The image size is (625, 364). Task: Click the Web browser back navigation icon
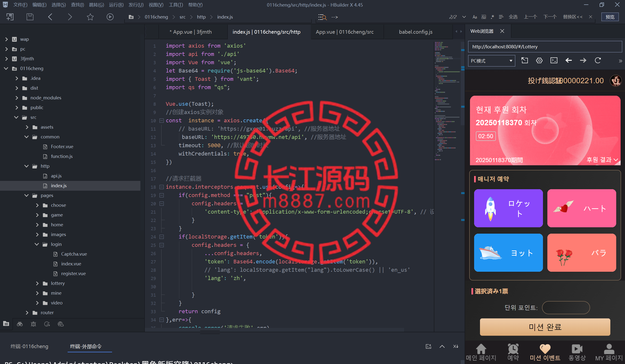569,61
